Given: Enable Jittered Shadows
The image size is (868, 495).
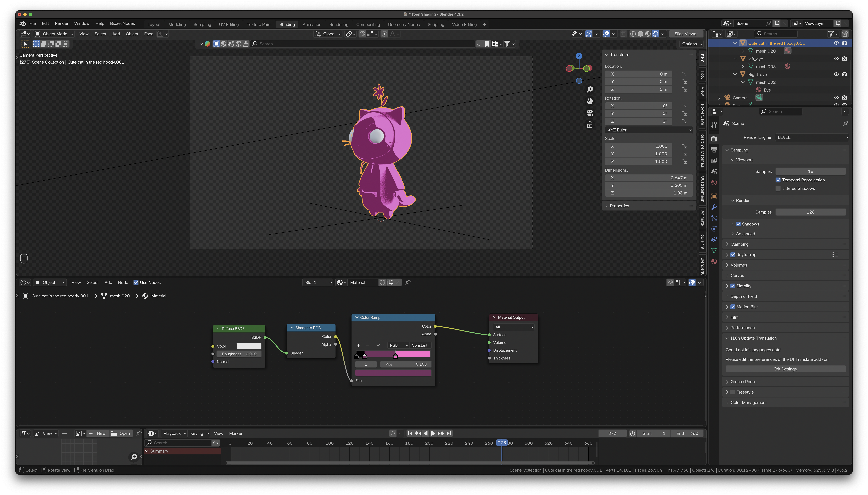Looking at the screenshot, I should pos(778,188).
